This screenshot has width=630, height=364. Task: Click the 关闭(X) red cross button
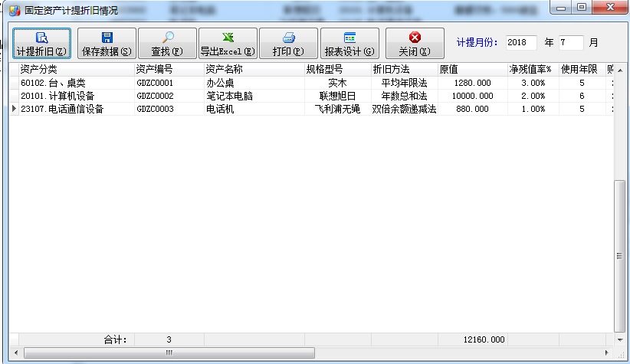pyautogui.click(x=415, y=44)
